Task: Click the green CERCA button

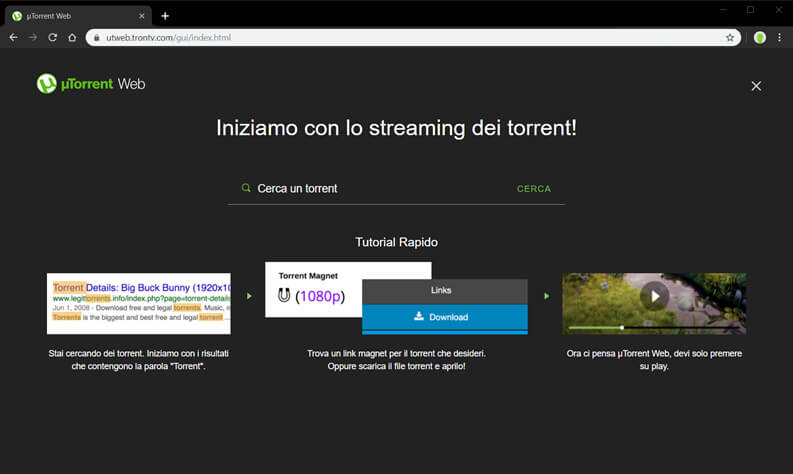Action: point(534,189)
